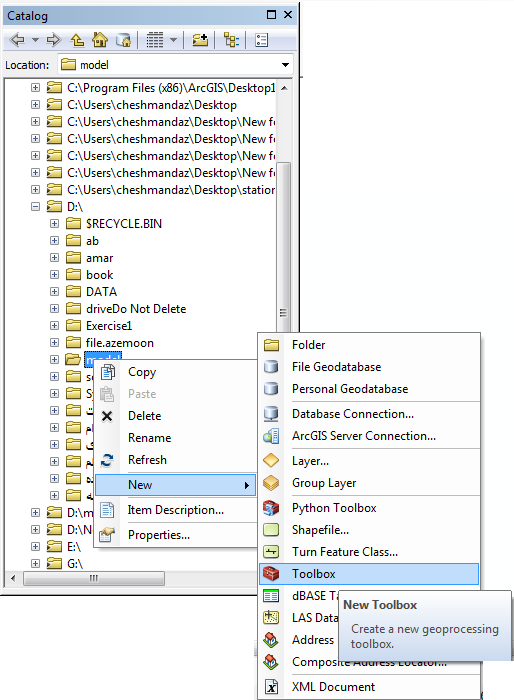The image size is (514, 700).
Task: Expand the amar folder
Action: tap(54, 258)
